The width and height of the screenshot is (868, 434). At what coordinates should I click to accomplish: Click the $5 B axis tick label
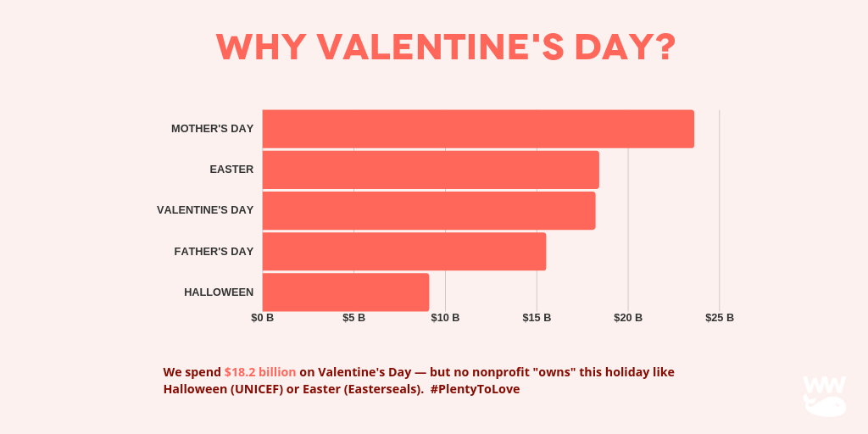[x=354, y=318]
